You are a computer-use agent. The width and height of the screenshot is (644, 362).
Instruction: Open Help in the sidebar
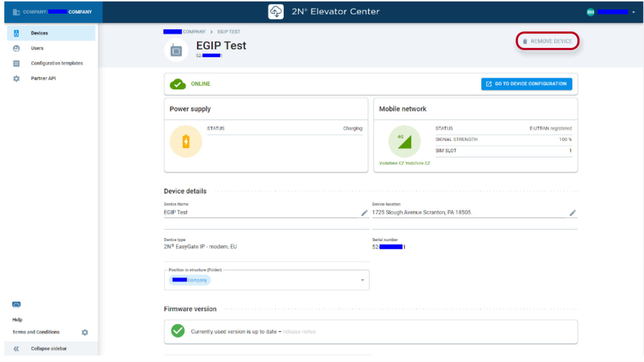(x=17, y=319)
